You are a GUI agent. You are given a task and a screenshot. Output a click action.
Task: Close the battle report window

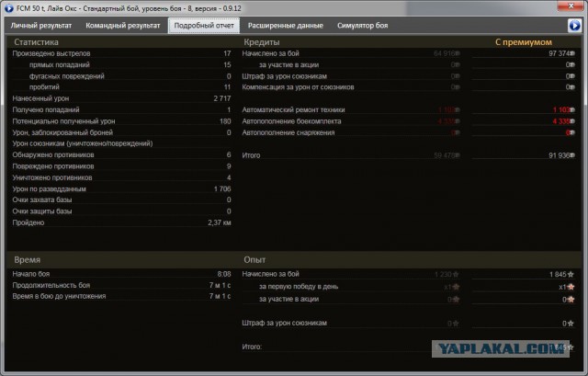[570, 6]
